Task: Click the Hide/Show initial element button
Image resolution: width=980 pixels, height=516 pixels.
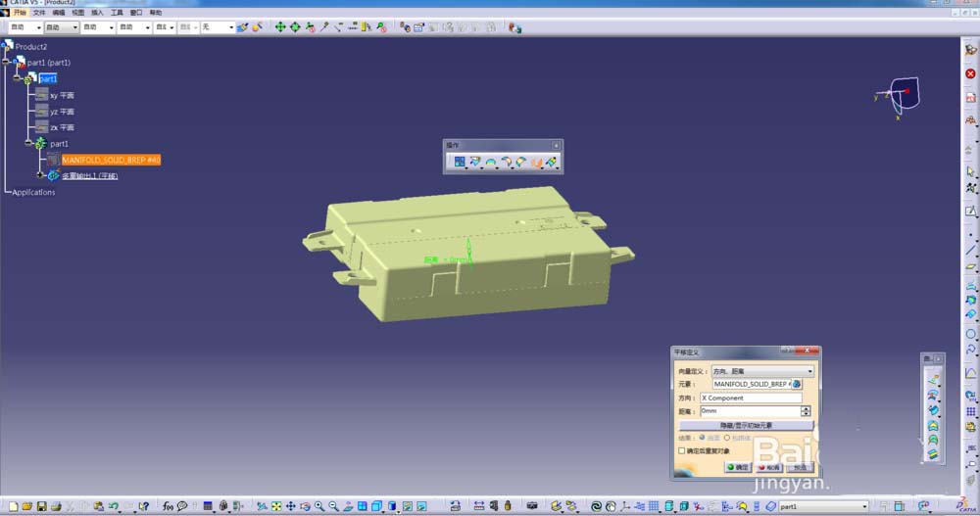Action: click(x=746, y=425)
